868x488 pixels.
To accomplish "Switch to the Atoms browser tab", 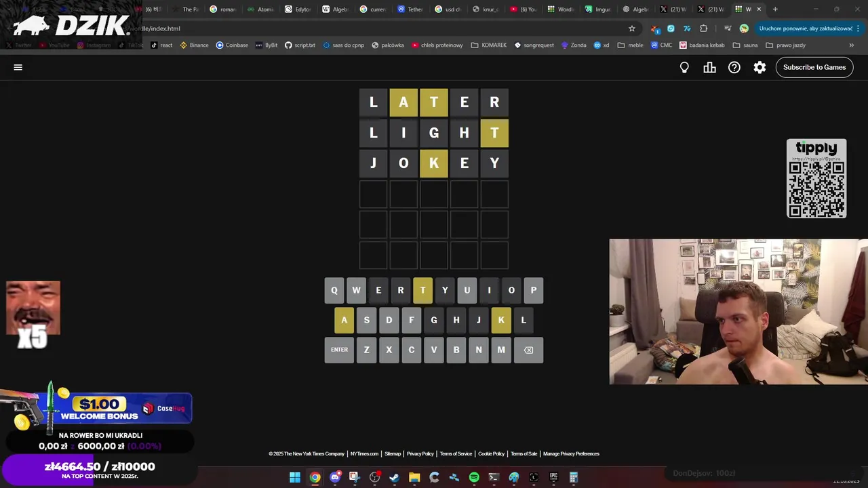I will (260, 9).
